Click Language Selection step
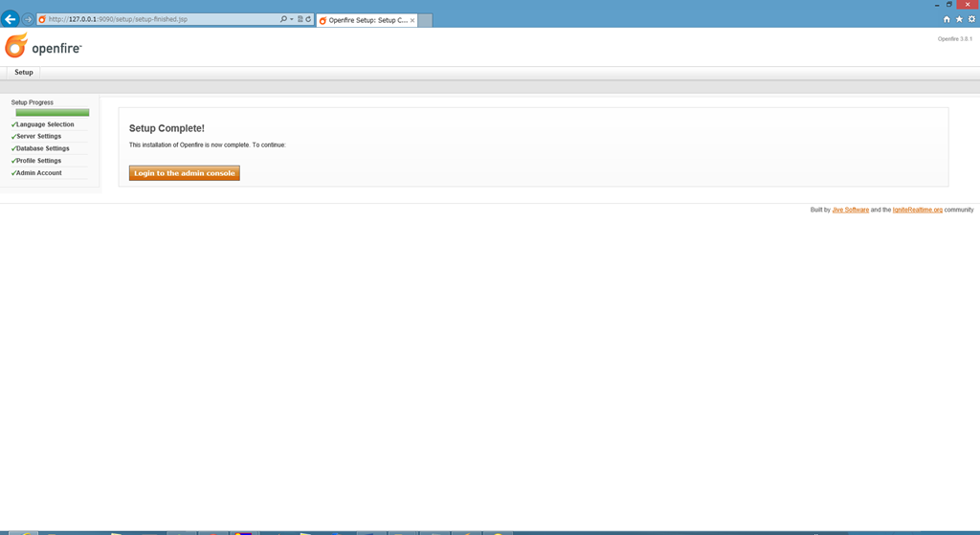Viewport: 980px width, 535px height. pyautogui.click(x=45, y=124)
